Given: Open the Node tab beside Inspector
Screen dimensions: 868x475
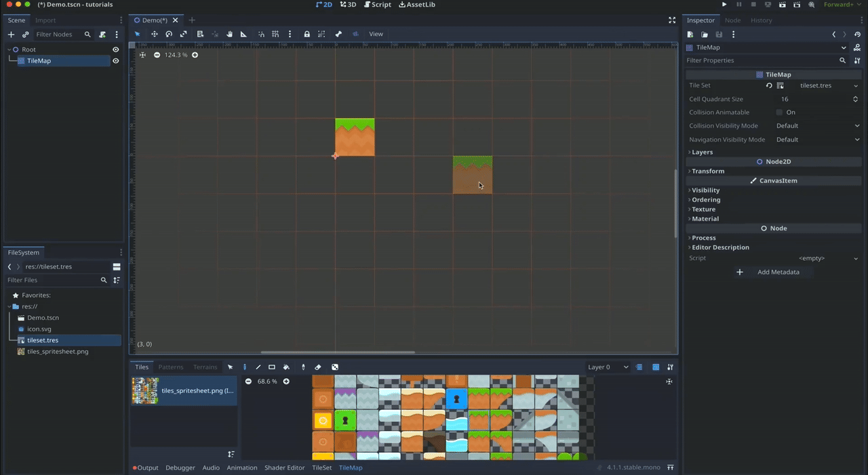Looking at the screenshot, I should click(x=733, y=20).
